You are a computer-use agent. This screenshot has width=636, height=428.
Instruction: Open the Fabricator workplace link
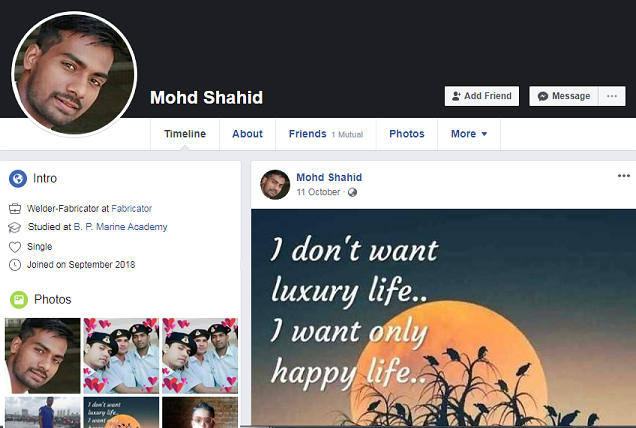pos(131,209)
